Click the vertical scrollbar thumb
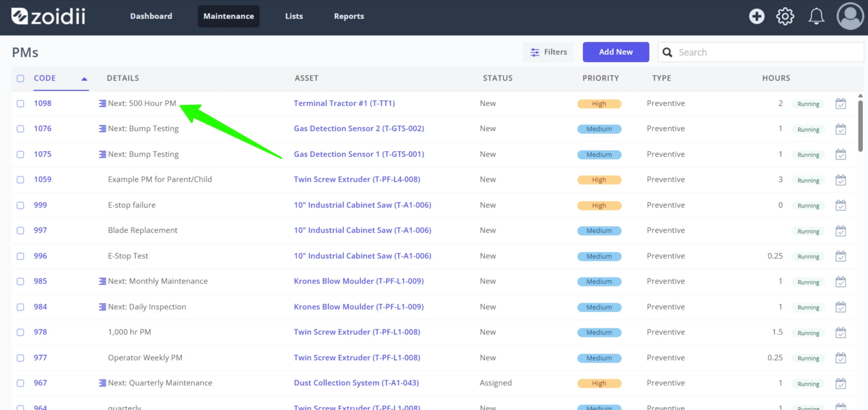Image resolution: width=868 pixels, height=410 pixels. point(860,126)
